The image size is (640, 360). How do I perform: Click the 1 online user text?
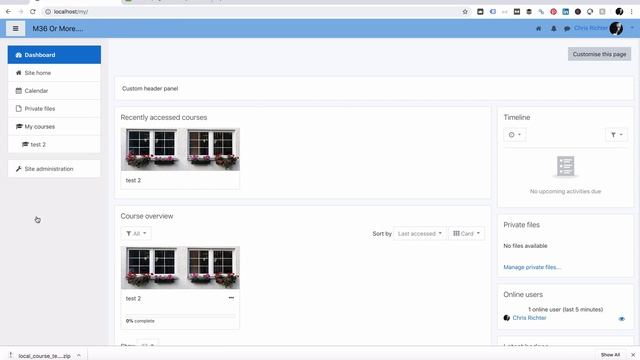click(x=565, y=309)
